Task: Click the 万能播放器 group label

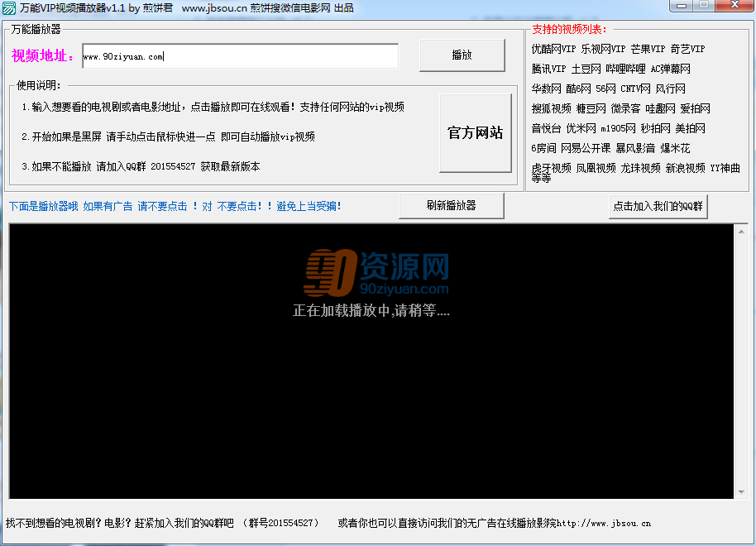Action: (36, 30)
